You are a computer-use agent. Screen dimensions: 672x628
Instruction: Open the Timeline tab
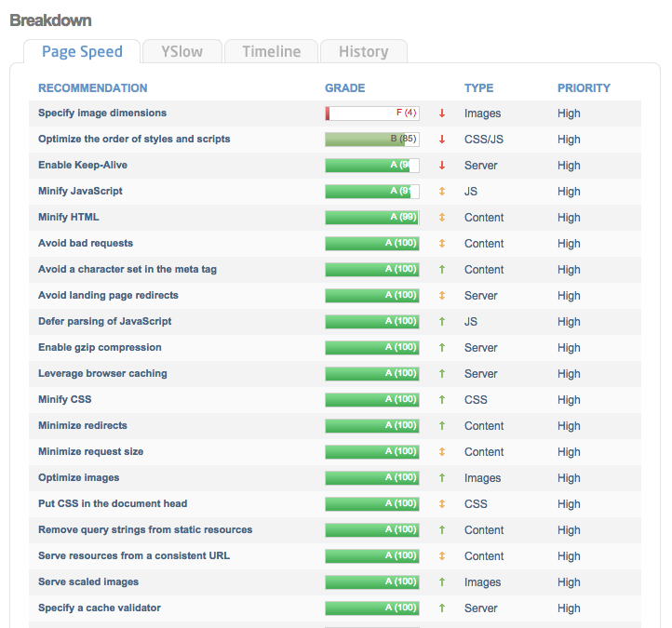271,51
